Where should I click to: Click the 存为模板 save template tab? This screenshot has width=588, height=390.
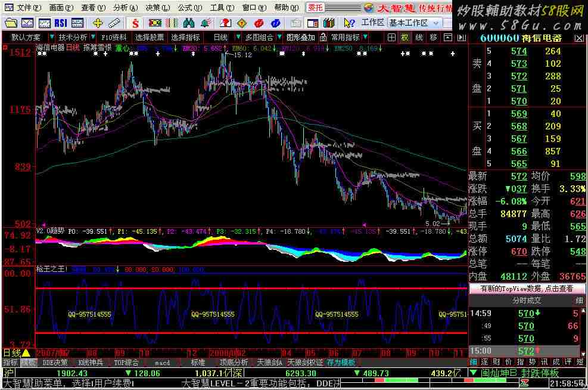tap(341, 363)
